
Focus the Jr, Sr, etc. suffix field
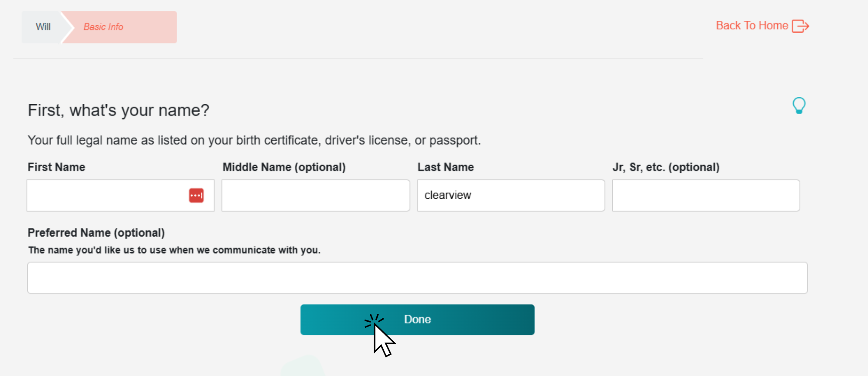click(706, 195)
